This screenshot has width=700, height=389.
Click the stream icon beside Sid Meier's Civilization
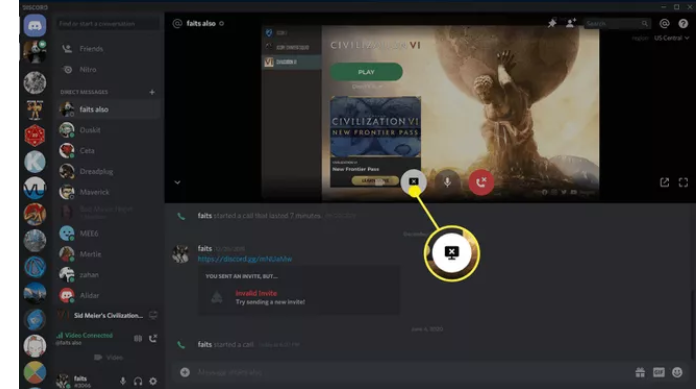tap(153, 315)
